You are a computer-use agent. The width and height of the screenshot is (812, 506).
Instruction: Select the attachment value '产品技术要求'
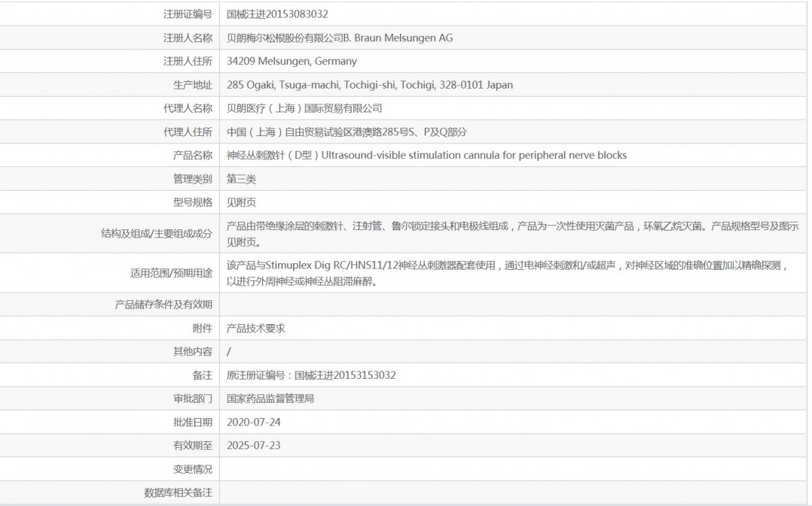[x=256, y=328]
